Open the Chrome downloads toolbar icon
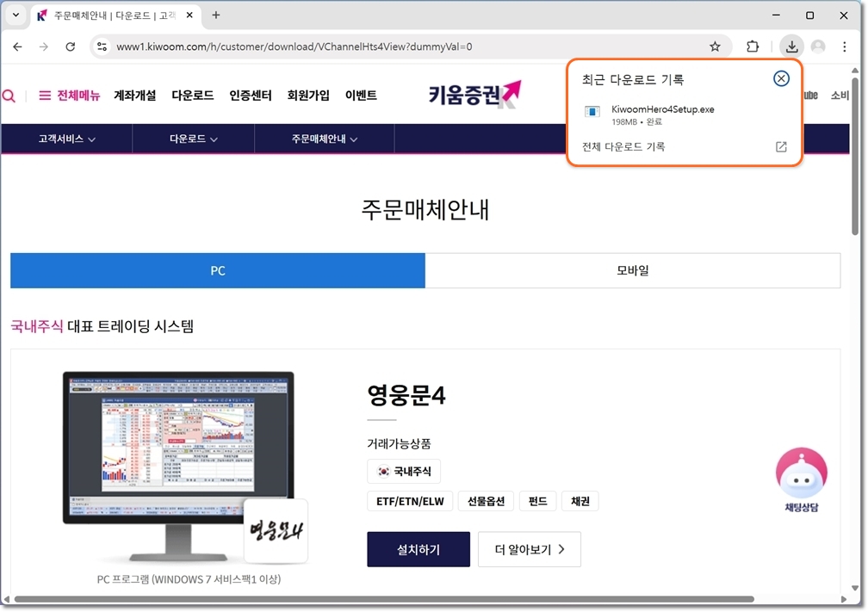868x612 pixels. [x=791, y=46]
